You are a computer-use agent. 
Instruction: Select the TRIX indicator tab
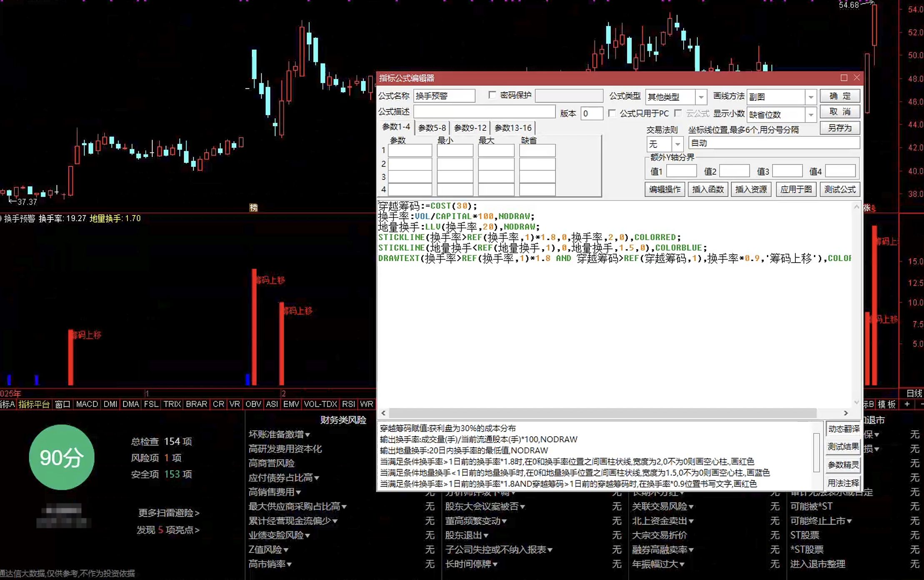172,404
